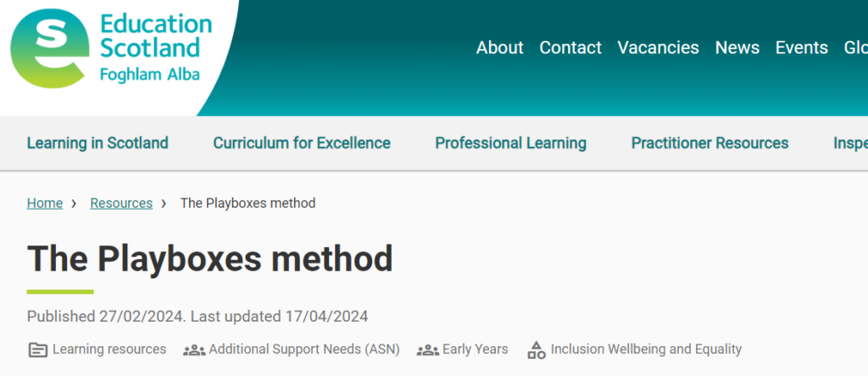Go to Vacancies in top navigation
Viewport: 868px width, 376px height.
click(658, 48)
